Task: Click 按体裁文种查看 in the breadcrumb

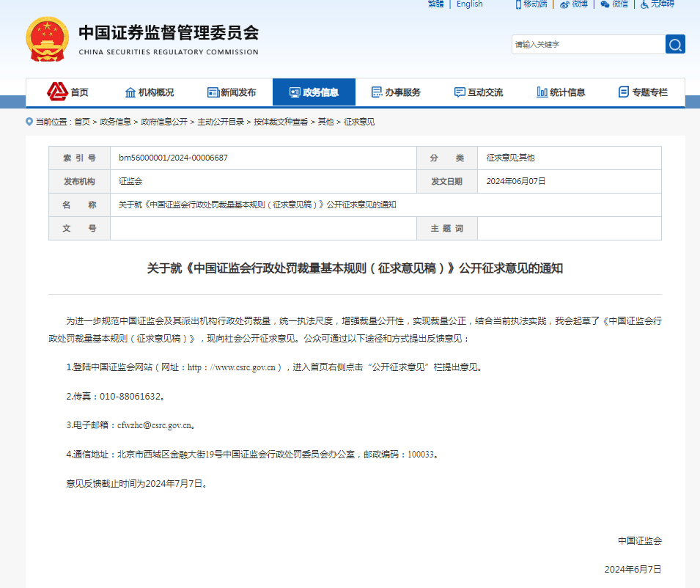Action: pyautogui.click(x=281, y=122)
